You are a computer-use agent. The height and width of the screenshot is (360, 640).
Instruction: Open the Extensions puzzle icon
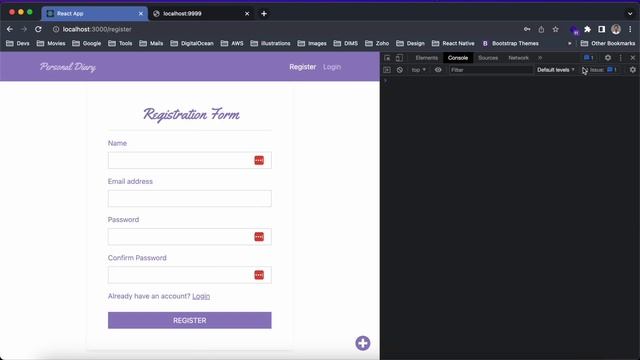pos(587,29)
